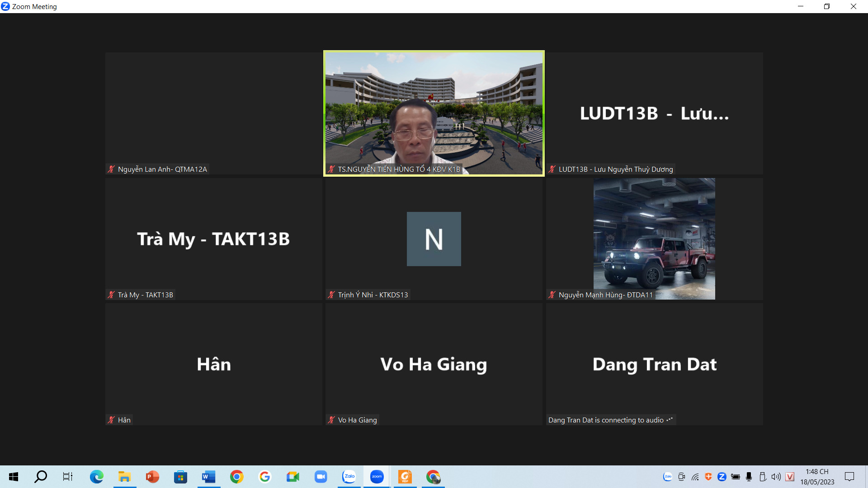The height and width of the screenshot is (488, 868).
Task: Select the red jeep profile picture tile
Action: coord(654,239)
